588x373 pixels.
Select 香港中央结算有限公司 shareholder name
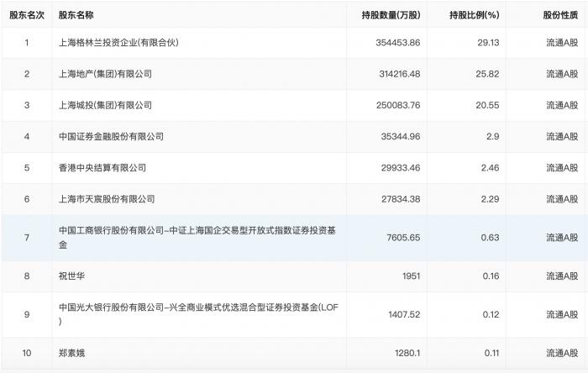pos(102,168)
